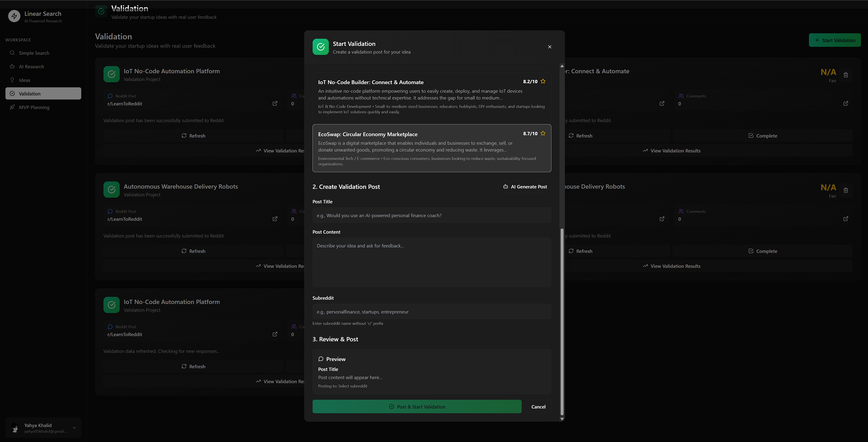The height and width of the screenshot is (442, 868).
Task: Navigate to MVP Planning
Action: click(x=34, y=107)
